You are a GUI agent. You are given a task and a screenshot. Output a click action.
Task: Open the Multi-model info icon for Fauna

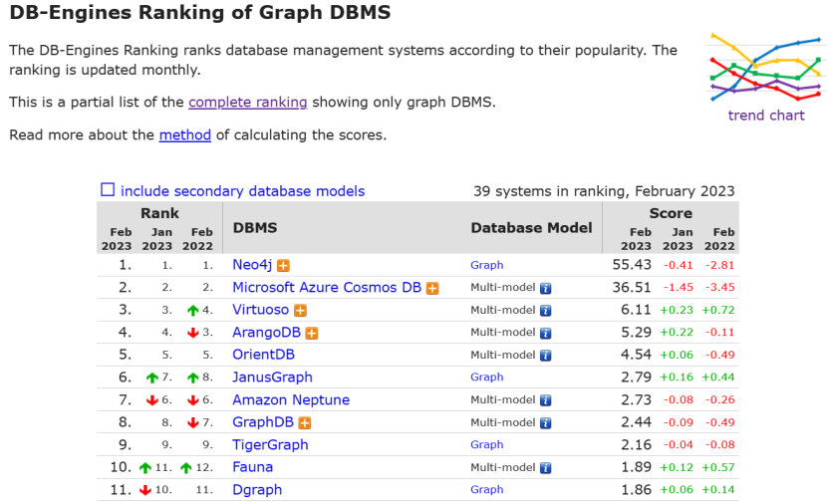coord(546,468)
